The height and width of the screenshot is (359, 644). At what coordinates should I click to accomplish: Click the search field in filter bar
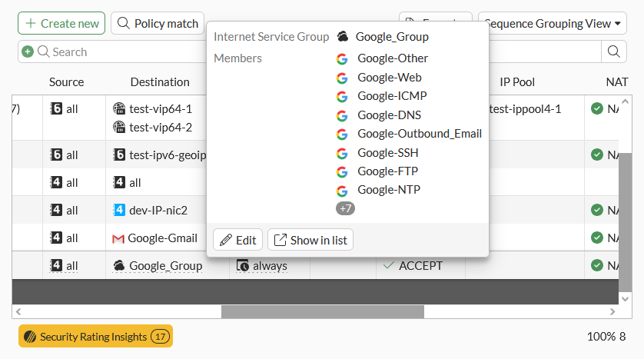[x=115, y=52]
